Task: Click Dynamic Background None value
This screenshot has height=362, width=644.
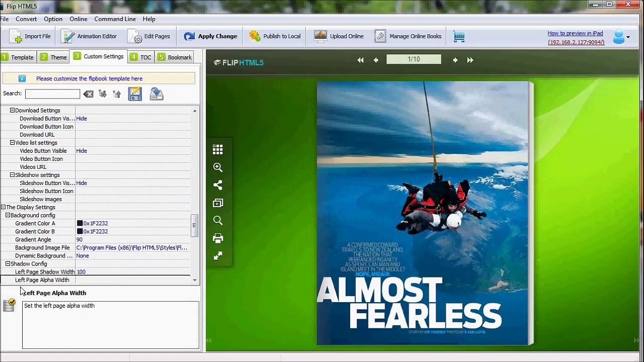Action: point(83,255)
